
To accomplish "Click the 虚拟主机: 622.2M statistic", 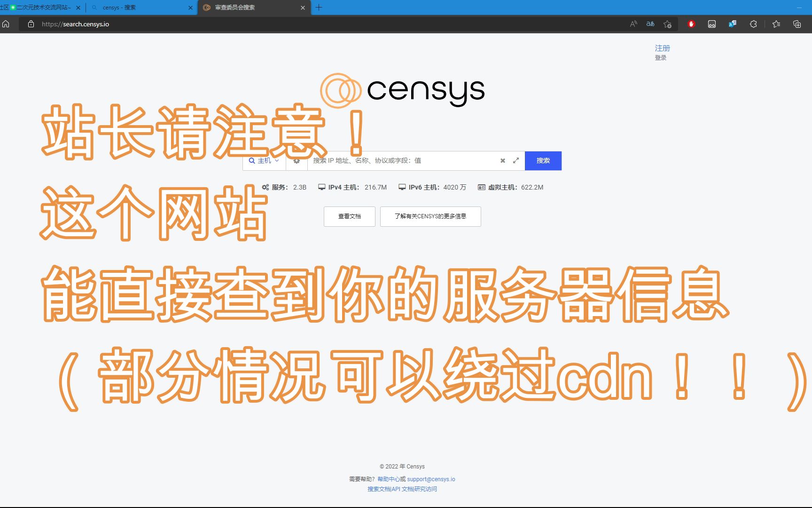I will coord(510,187).
